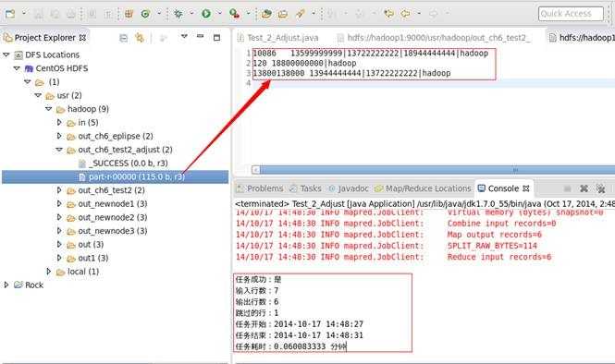Expand the local (1) folder

point(49,272)
